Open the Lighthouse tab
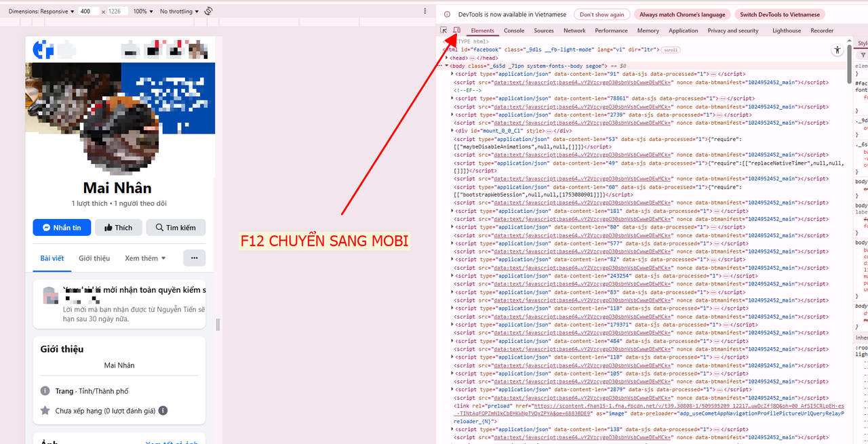 pos(787,31)
